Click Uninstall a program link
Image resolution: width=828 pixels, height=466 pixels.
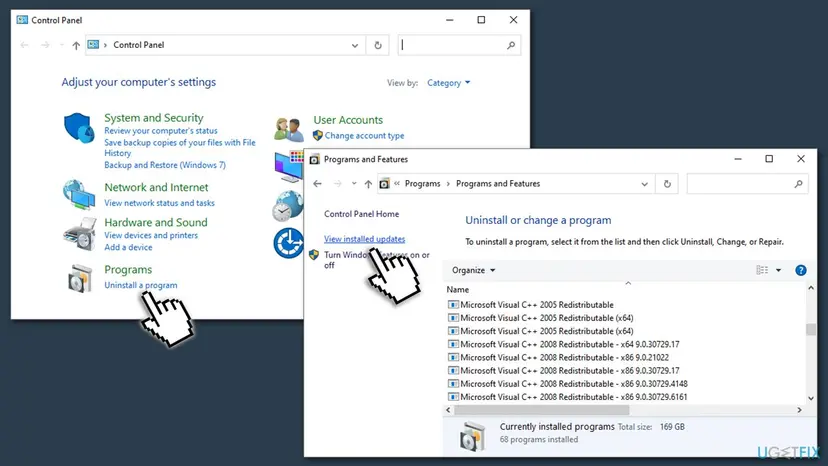[x=140, y=285]
